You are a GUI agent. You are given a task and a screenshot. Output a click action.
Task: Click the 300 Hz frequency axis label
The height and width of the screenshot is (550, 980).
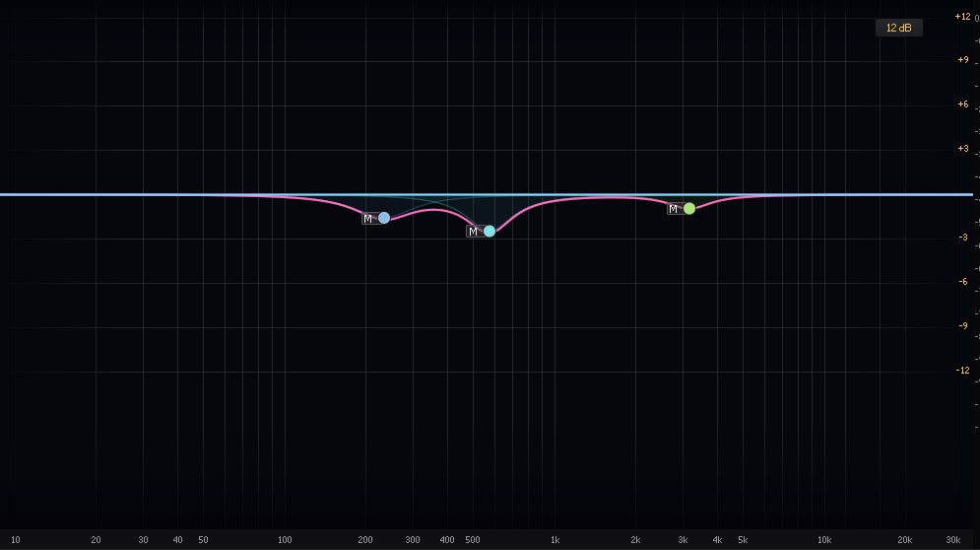click(x=413, y=540)
